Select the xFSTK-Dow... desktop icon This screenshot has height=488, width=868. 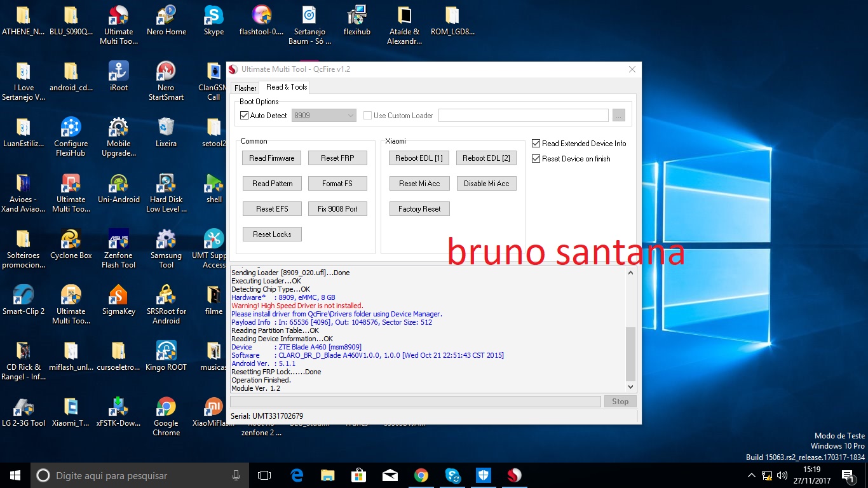coord(119,413)
